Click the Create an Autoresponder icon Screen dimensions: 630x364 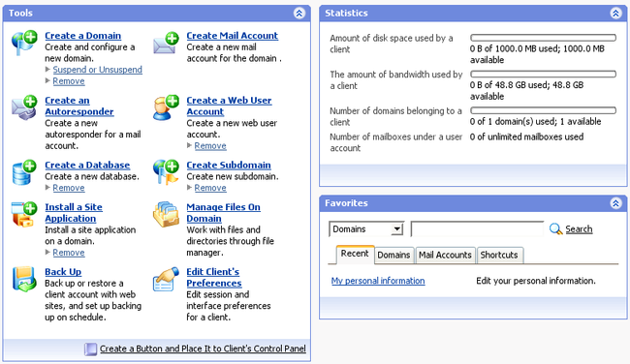pyautogui.click(x=24, y=107)
